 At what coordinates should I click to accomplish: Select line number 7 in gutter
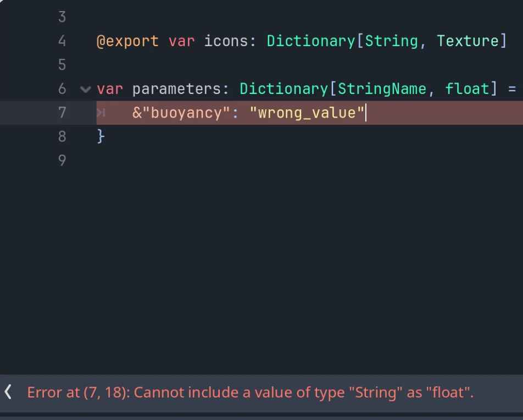tap(62, 113)
